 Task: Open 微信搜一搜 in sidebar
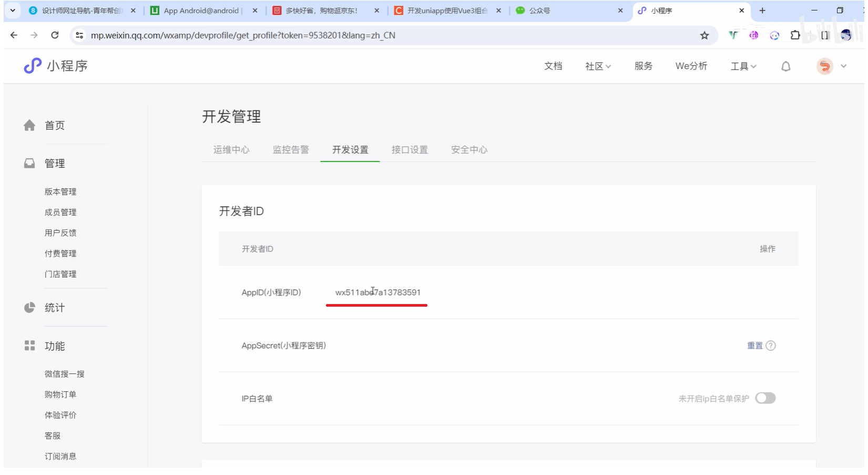[65, 374]
